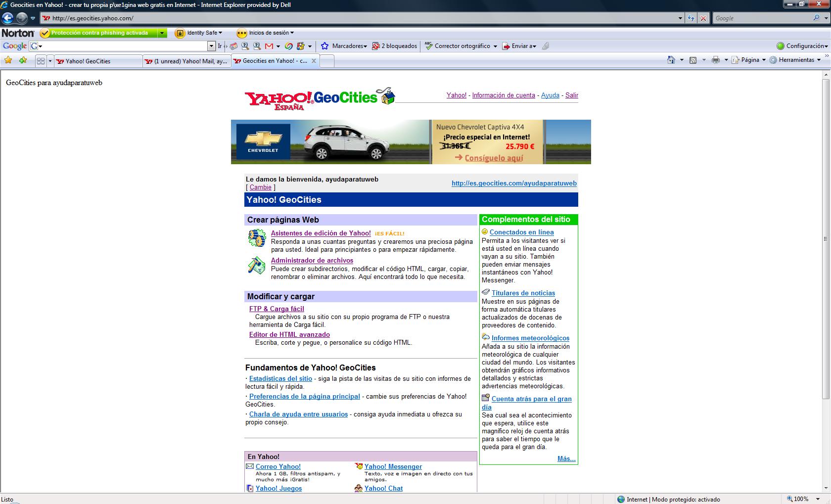
Task: Click the Google Toolbar news card icon
Action: click(233, 46)
